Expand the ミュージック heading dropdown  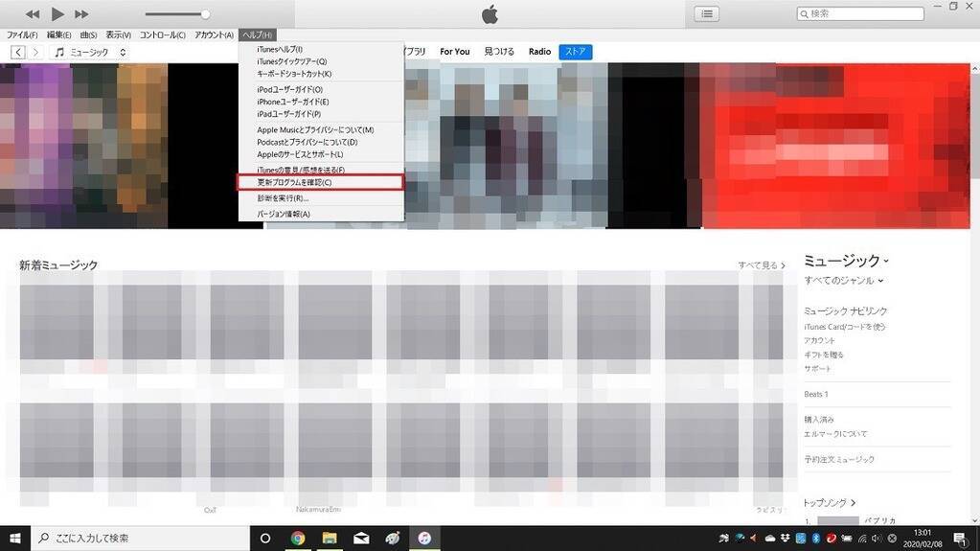coord(846,261)
